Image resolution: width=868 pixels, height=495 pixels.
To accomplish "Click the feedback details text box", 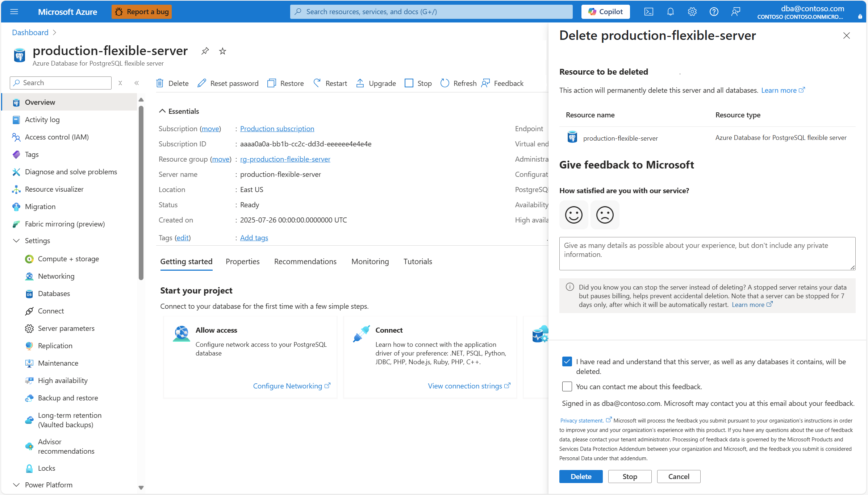I will click(707, 253).
